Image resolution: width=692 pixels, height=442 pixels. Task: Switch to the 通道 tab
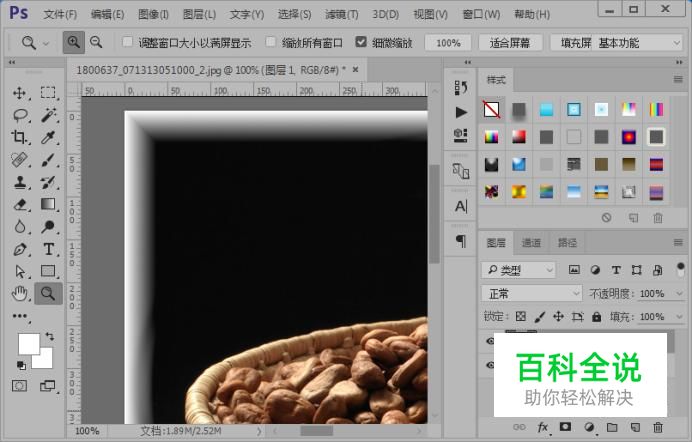(x=531, y=243)
